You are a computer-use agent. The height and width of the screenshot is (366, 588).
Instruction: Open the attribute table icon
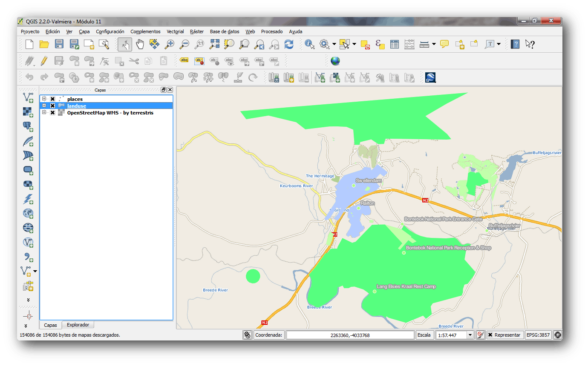(x=395, y=44)
